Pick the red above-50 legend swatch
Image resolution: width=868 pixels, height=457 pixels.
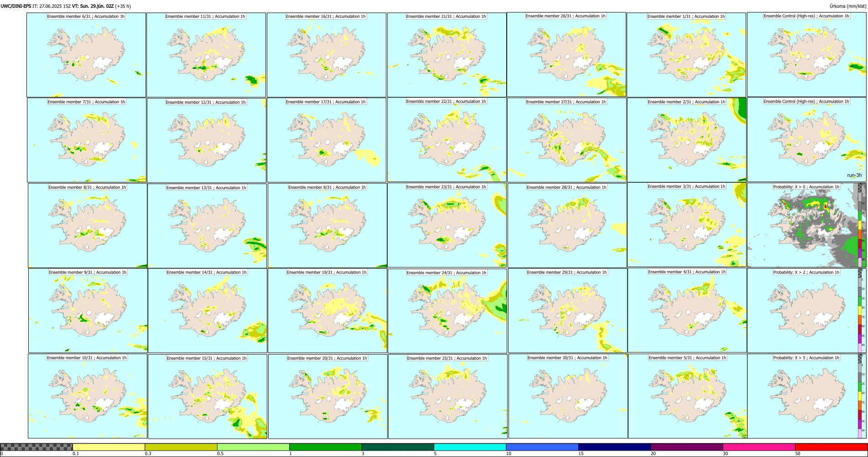(x=831, y=447)
